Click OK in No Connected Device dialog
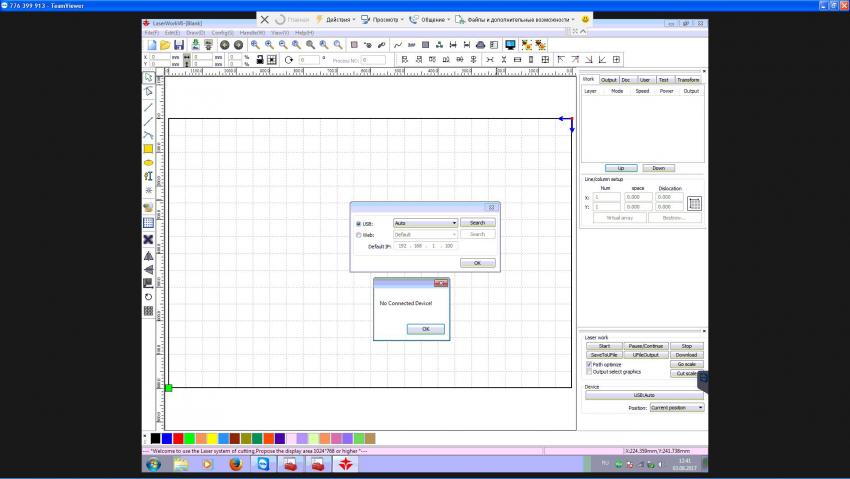The height and width of the screenshot is (479, 850). coord(425,328)
